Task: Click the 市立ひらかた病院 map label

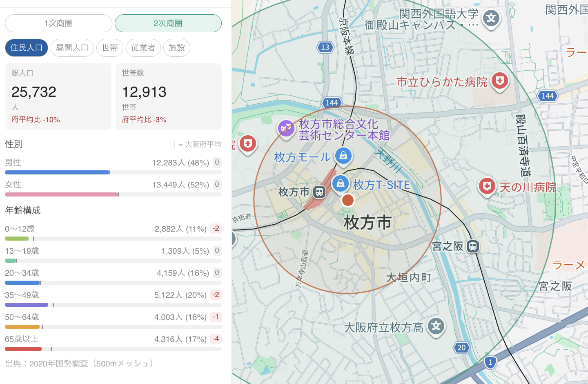Action: (x=442, y=82)
